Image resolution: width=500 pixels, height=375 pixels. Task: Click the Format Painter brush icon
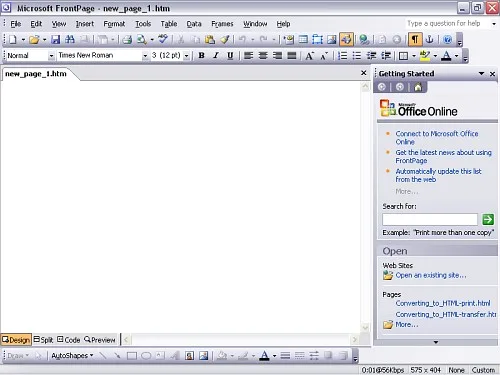point(225,40)
